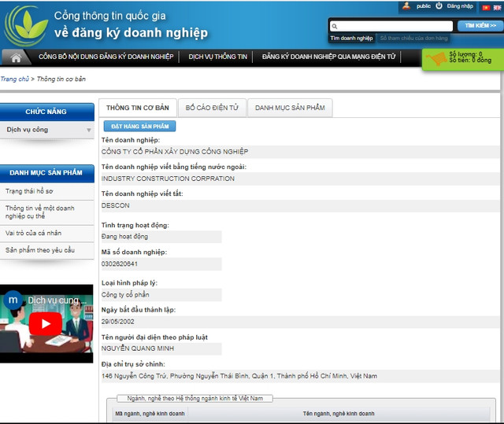
Task: Click the home icon in navigation bar
Action: (16, 57)
